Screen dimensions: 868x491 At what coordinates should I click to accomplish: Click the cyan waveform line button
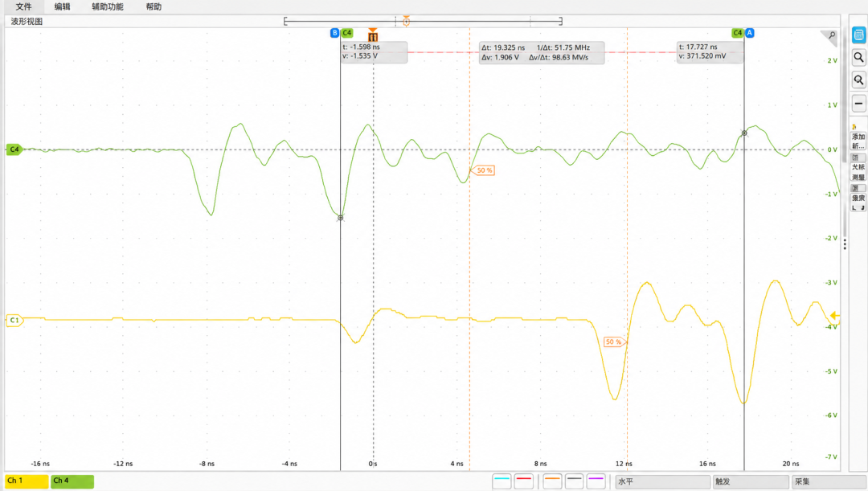click(x=502, y=481)
